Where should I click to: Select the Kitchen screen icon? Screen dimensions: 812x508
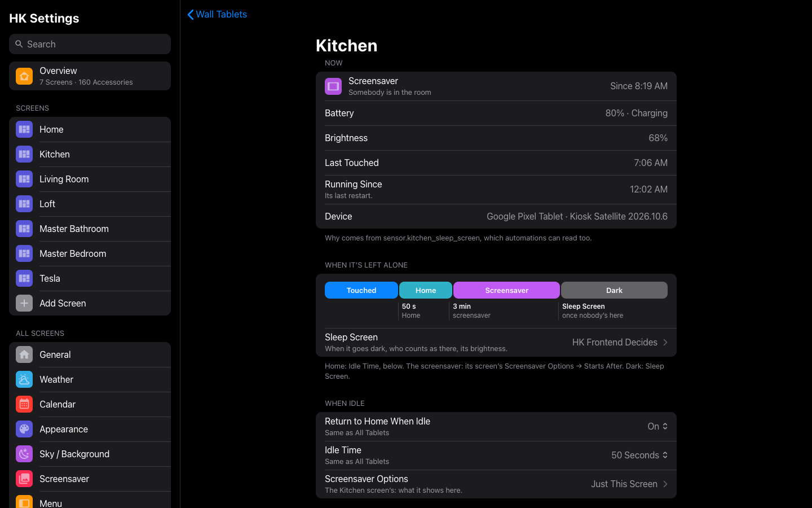tap(24, 154)
